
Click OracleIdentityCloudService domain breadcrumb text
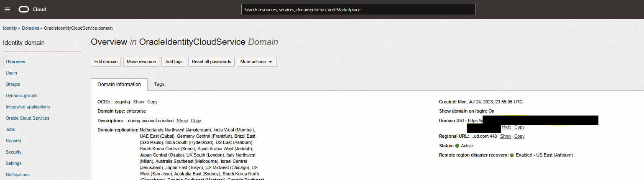point(78,28)
